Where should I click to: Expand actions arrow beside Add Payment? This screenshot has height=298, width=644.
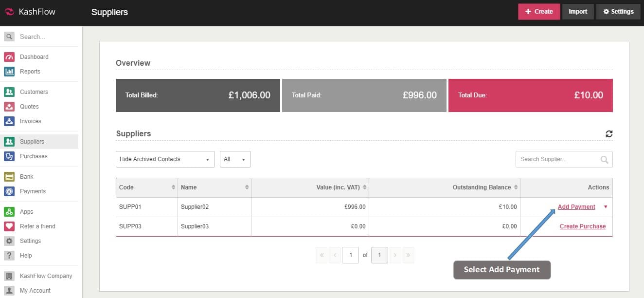(606, 207)
